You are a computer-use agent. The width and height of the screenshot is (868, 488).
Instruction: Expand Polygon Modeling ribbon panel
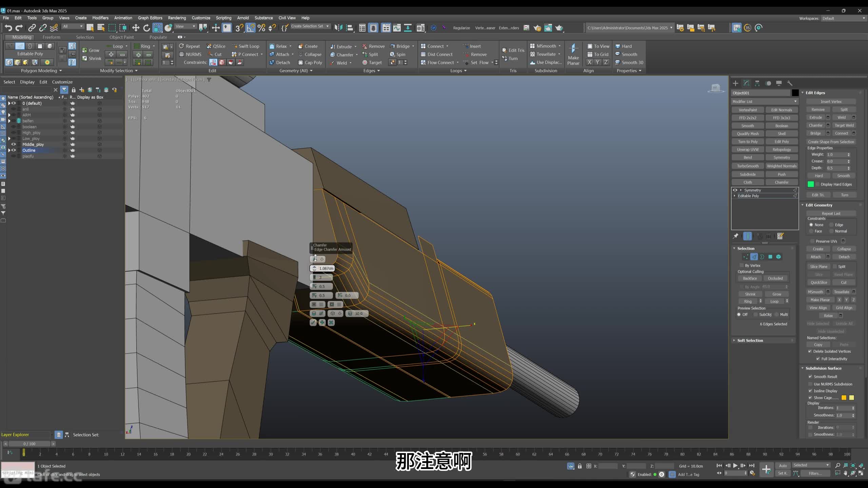pos(41,70)
